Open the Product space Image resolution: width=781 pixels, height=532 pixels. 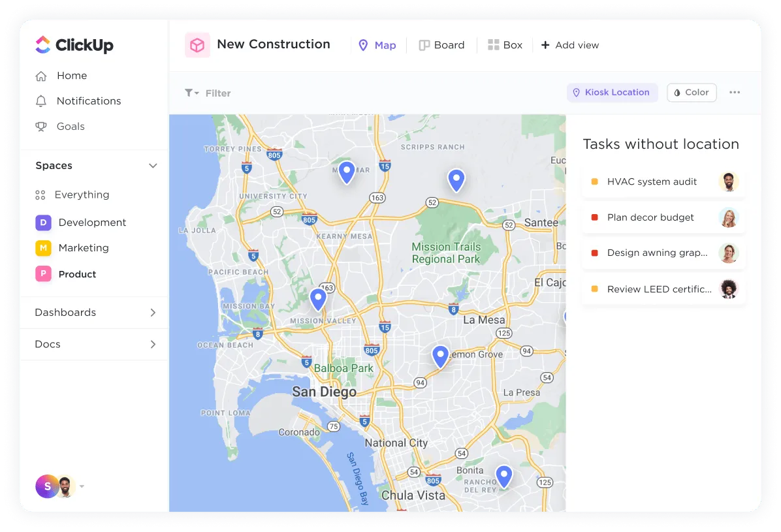tap(77, 274)
